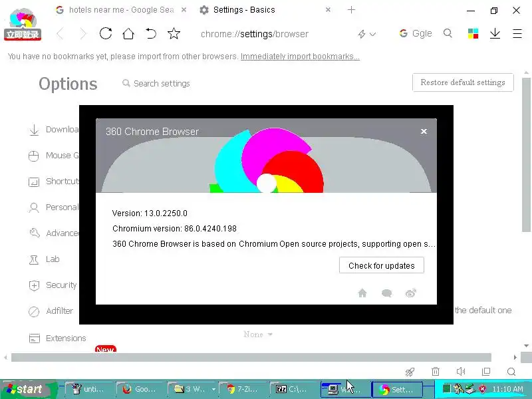This screenshot has height=399, width=532.
Task: Switch to the 7-Zi... taskbar item
Action: click(x=243, y=389)
